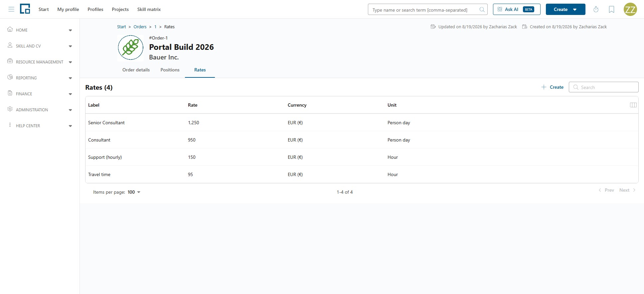
Task: Click the Administration gear icon
Action: click(x=10, y=109)
